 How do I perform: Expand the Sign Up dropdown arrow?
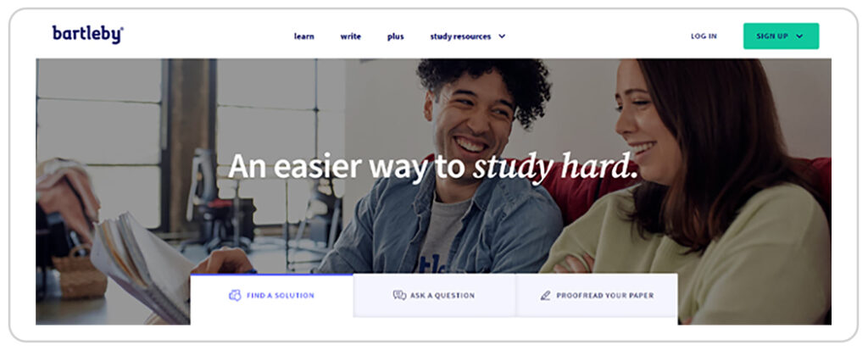coord(799,36)
